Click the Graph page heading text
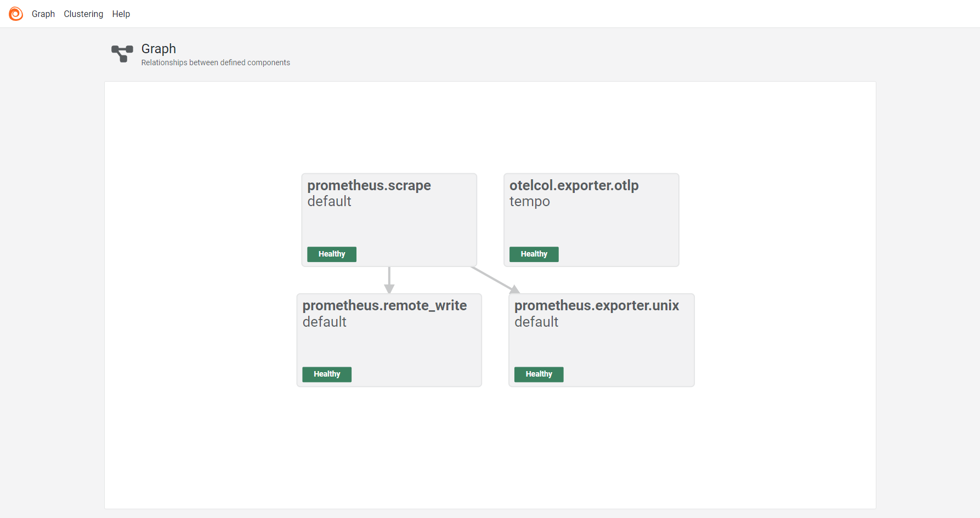This screenshot has width=980, height=518. coord(158,48)
